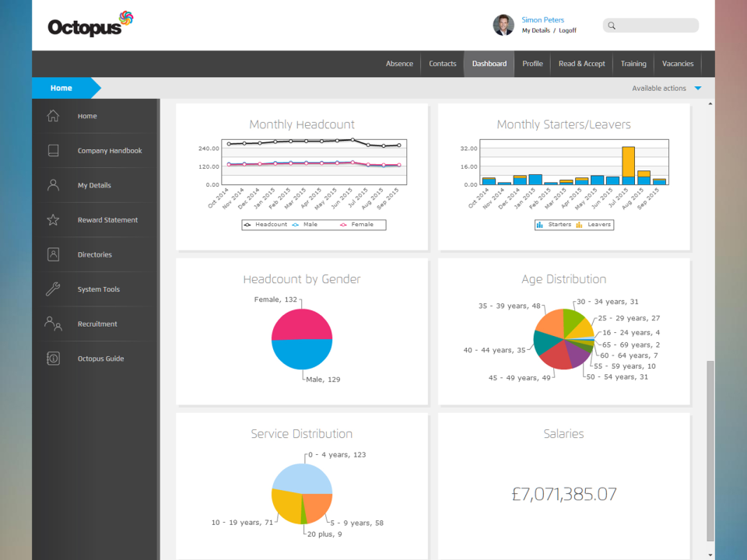Select the My Details person icon
The image size is (747, 560).
tap(54, 185)
